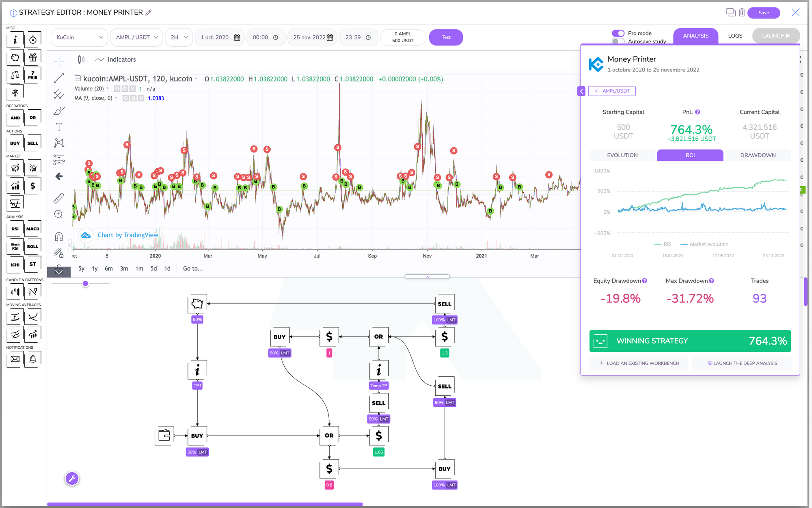Image resolution: width=812 pixels, height=508 pixels.
Task: Show the DRAWDOWN chart tab
Action: (x=758, y=155)
